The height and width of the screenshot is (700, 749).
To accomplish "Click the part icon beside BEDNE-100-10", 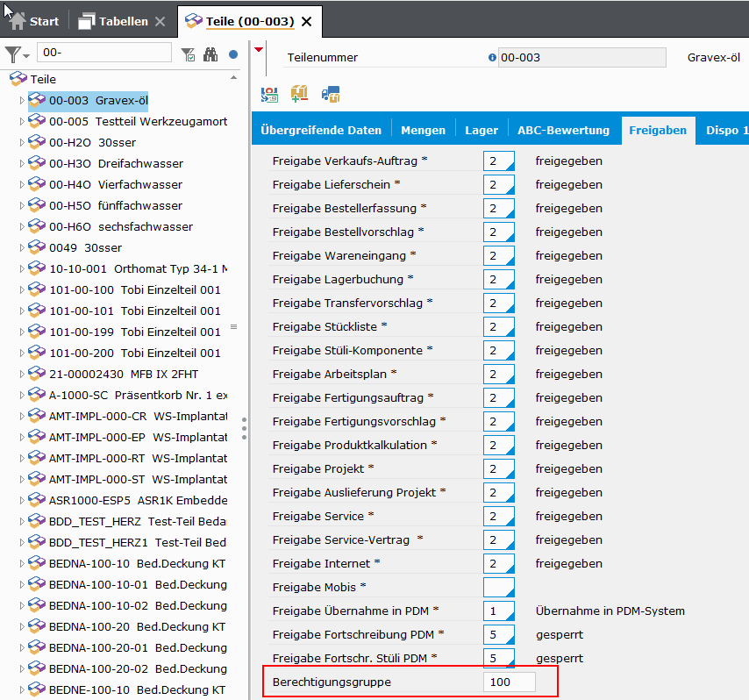I will coord(37,689).
